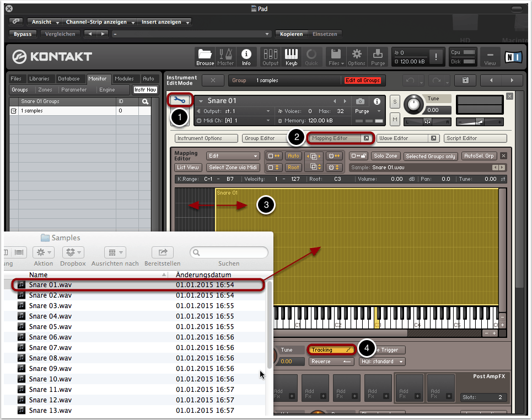This screenshot has width=532, height=420.
Task: Show the Info pane
Action: point(246,56)
